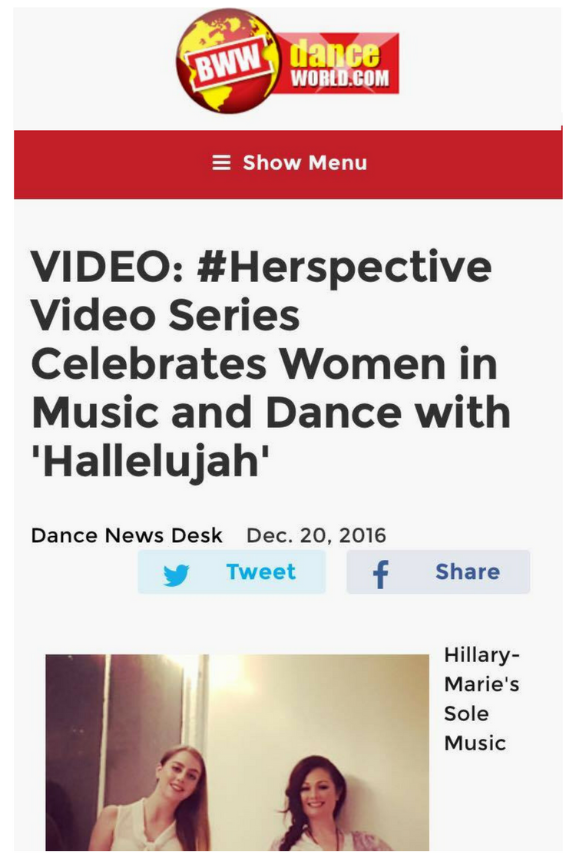Click the Dance News Desk author link
576x857 pixels.
tap(127, 535)
